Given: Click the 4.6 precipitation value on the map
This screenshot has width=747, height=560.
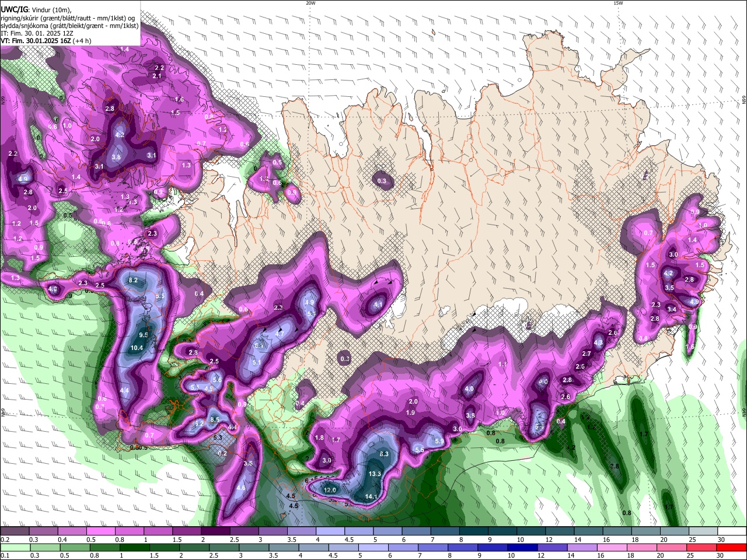Looking at the screenshot, I should (241, 488).
